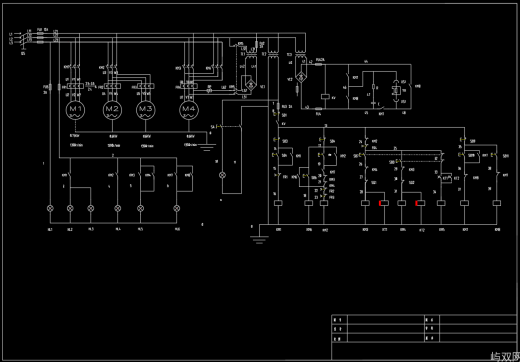Click the top-right title block label cell
Image resolution: width=520 pixels, height=362 pixels.
click(432, 320)
